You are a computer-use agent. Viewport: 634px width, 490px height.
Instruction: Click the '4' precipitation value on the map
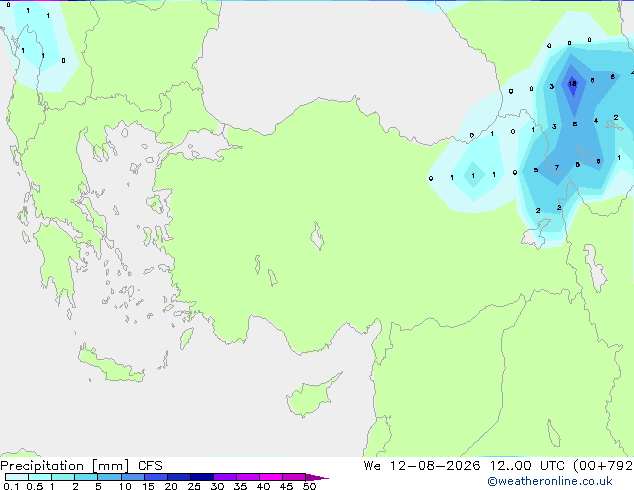coord(596,120)
